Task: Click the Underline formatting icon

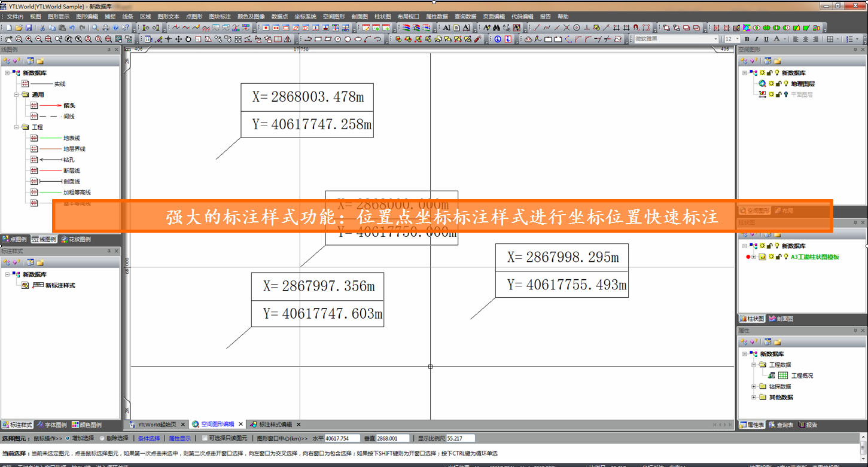Action: coord(766,39)
